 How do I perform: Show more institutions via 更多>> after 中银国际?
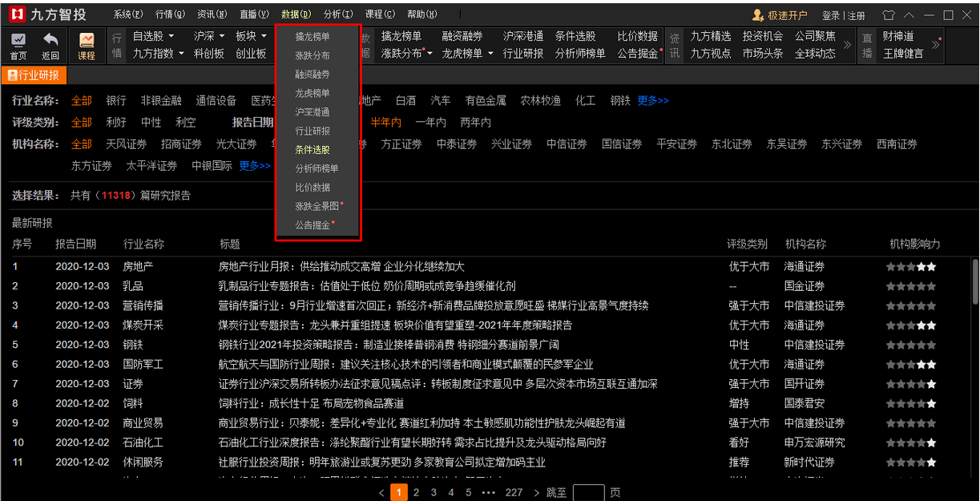(x=255, y=166)
